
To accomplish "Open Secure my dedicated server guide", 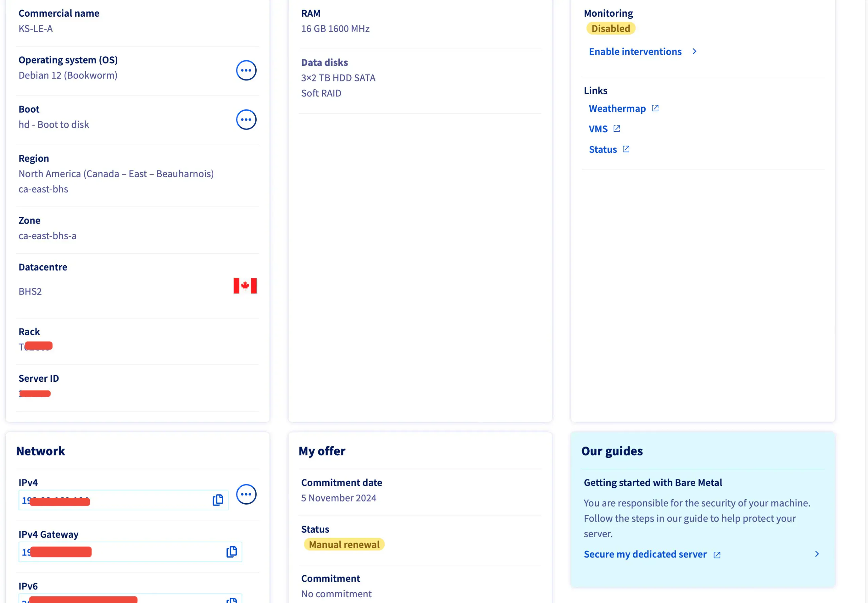I will (645, 554).
